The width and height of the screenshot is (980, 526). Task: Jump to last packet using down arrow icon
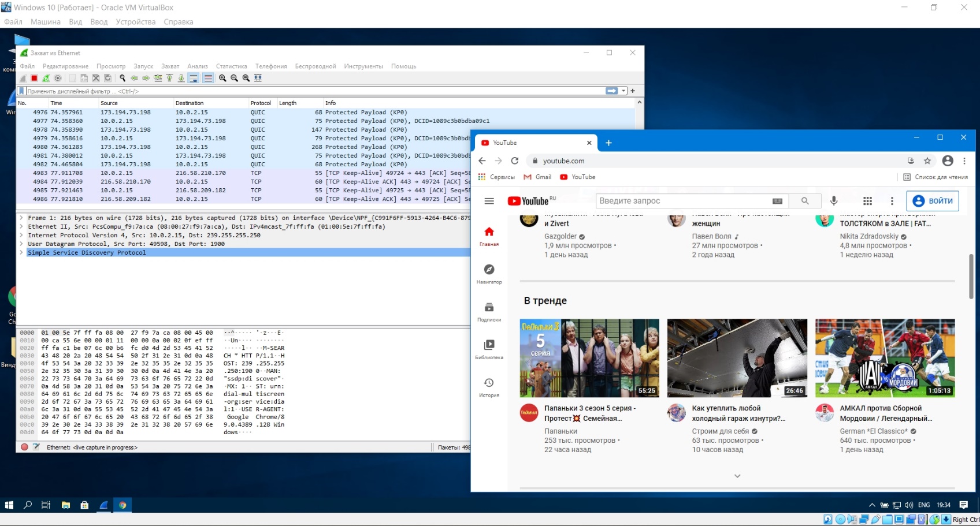(x=181, y=78)
